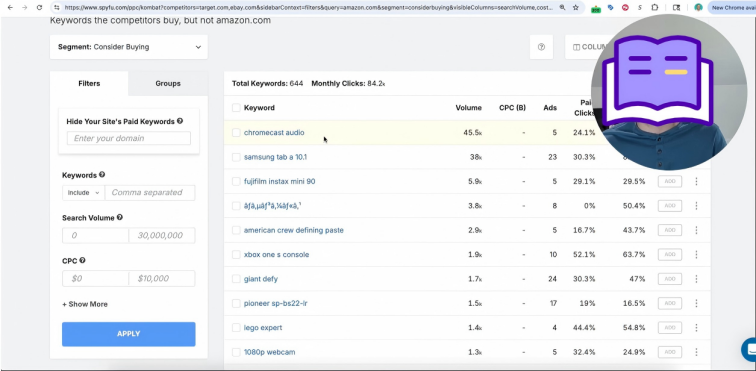This screenshot has width=756, height=371.
Task: Open the Segment: Consider Buying dropdown
Action: pos(129,47)
